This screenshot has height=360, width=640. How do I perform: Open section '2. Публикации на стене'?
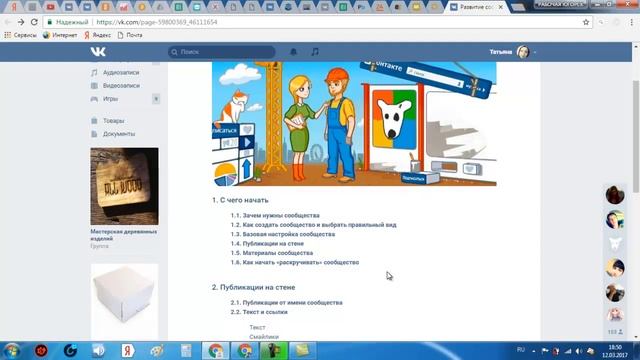tap(253, 287)
